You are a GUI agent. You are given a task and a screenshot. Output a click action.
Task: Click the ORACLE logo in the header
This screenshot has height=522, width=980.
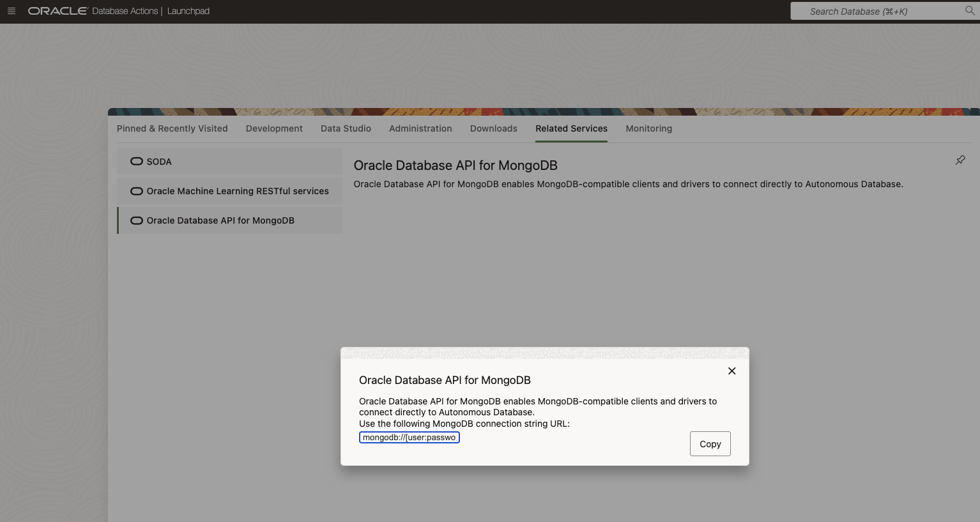(x=57, y=10)
